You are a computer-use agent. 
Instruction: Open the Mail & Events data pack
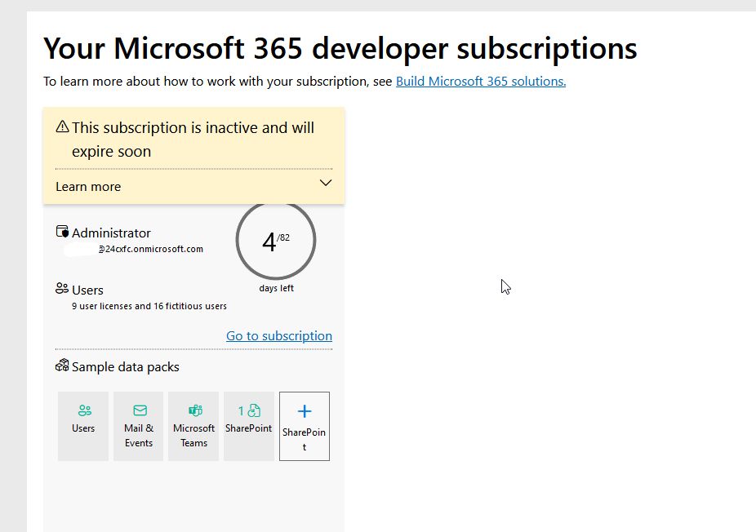[x=138, y=425]
